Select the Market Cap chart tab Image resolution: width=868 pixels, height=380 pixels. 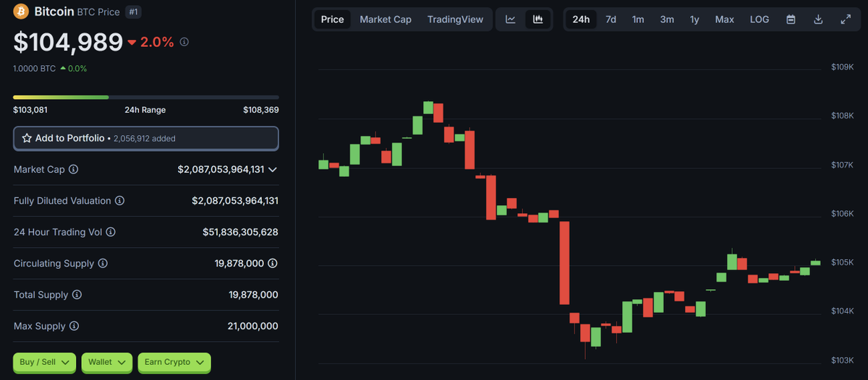click(386, 20)
